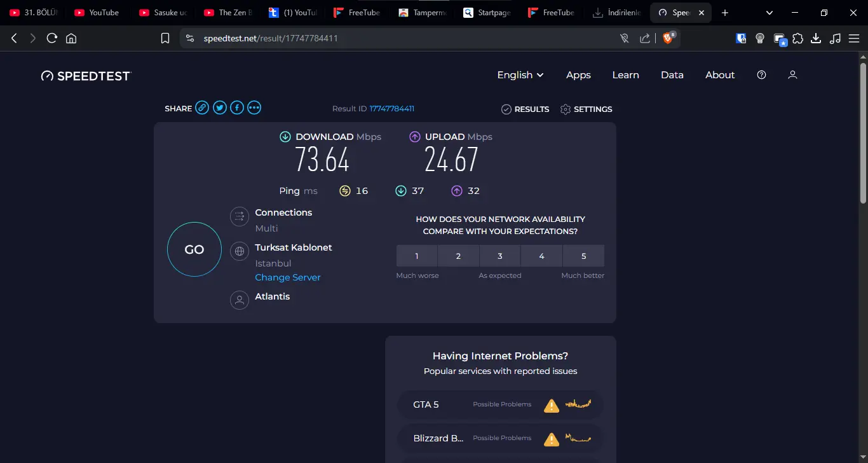
Task: Click the Brave Shields lion icon
Action: tap(668, 38)
